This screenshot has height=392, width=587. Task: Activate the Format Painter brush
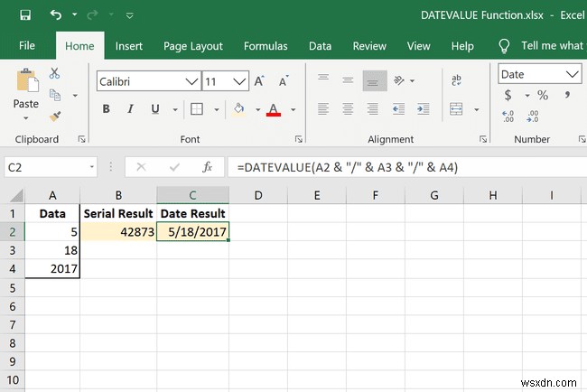(55, 117)
